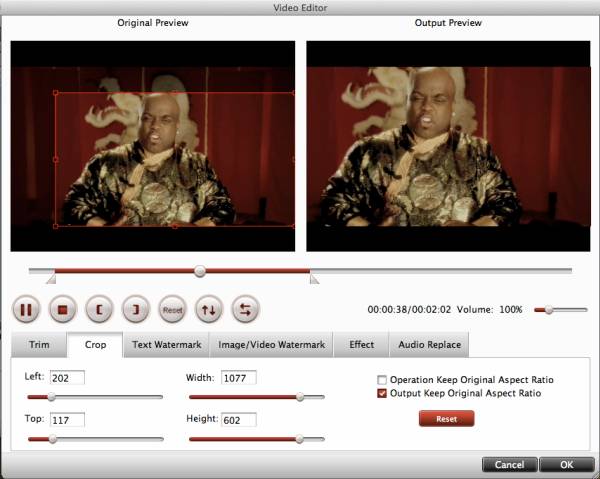Click the crop box bottom-left corner handle
Viewport: 600px width, 479px height.
pos(56,226)
